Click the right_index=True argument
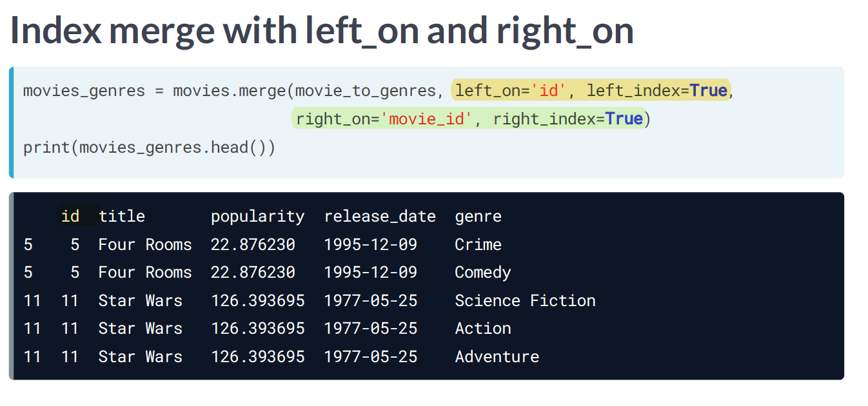Screen dimensions: 868x406 [568, 119]
